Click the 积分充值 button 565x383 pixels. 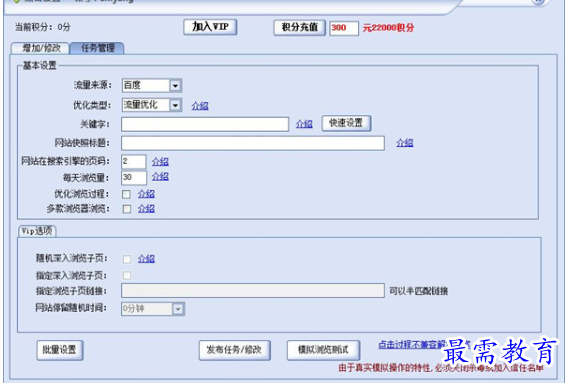pos(299,27)
